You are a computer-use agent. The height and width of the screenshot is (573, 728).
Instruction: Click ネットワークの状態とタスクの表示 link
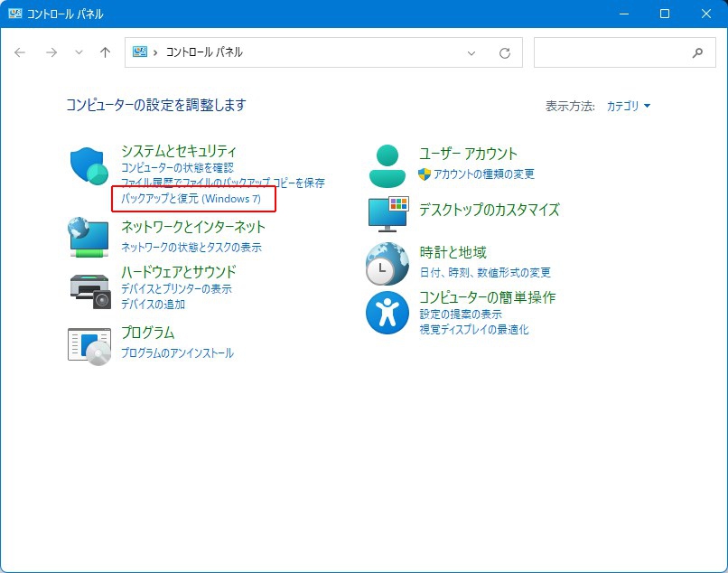click(x=191, y=247)
